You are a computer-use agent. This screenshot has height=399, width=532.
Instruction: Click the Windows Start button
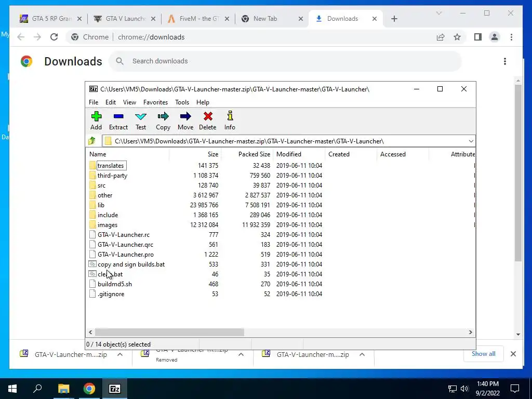12,389
